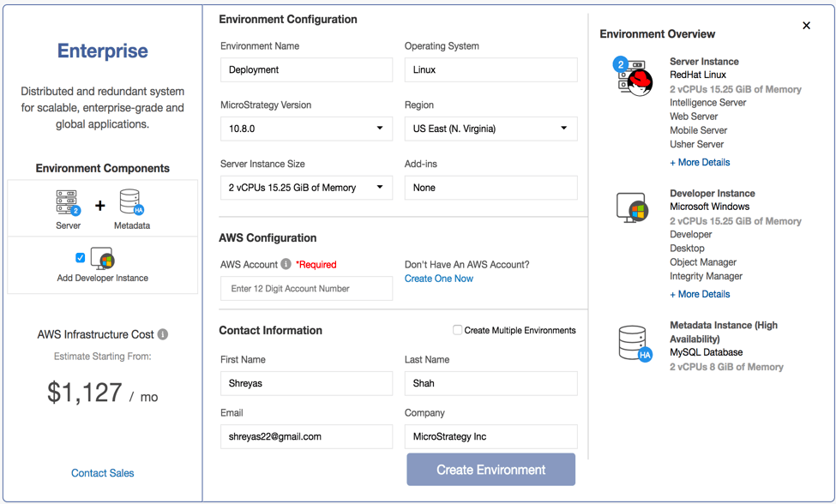Click RedHat Server Instance icon in overview
Viewport: 836px width, 504px height.
pyautogui.click(x=634, y=77)
